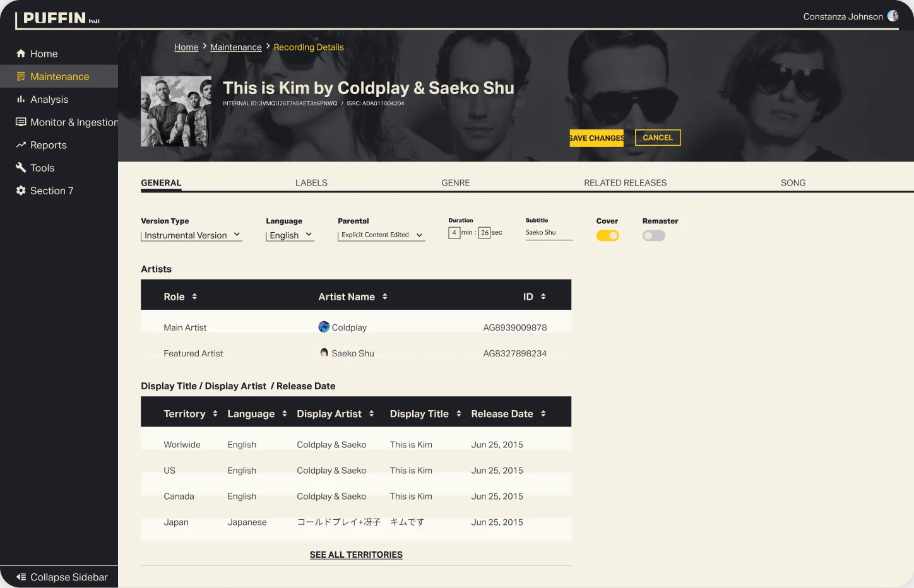Viewport: 914px width, 588px height.
Task: Click the Collapse Sidebar arrow icon
Action: pos(21,577)
